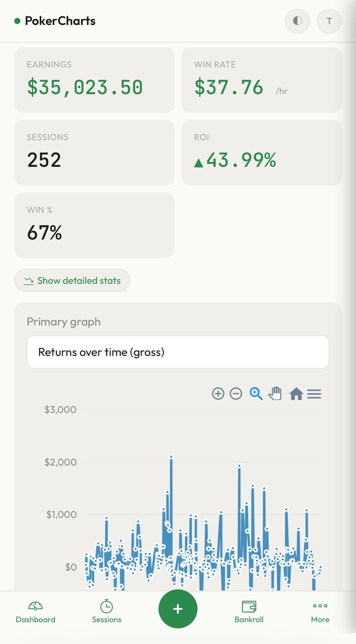The image size is (356, 644).
Task: Open the chart export hamburger menu
Action: point(314,394)
